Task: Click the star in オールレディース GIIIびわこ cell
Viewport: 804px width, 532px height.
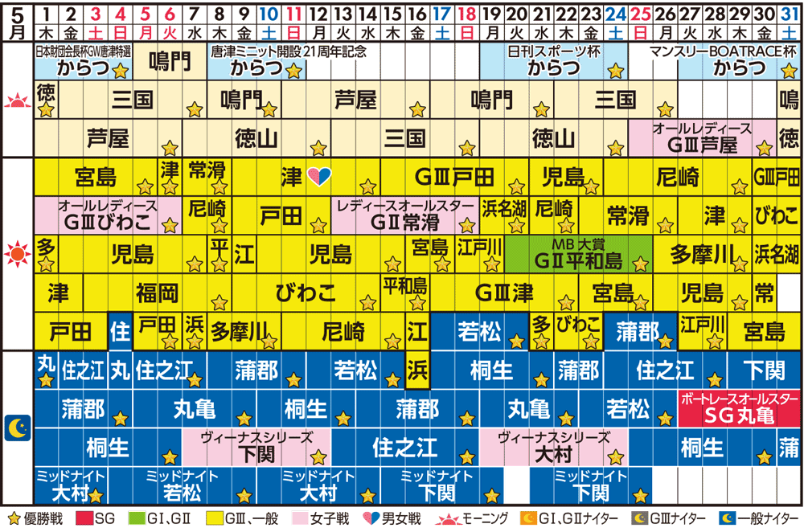Action: point(169,225)
